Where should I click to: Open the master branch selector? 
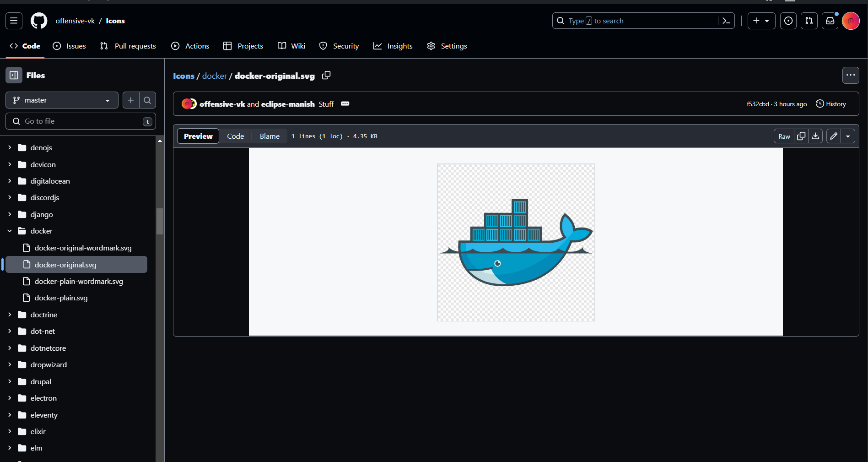coord(62,100)
